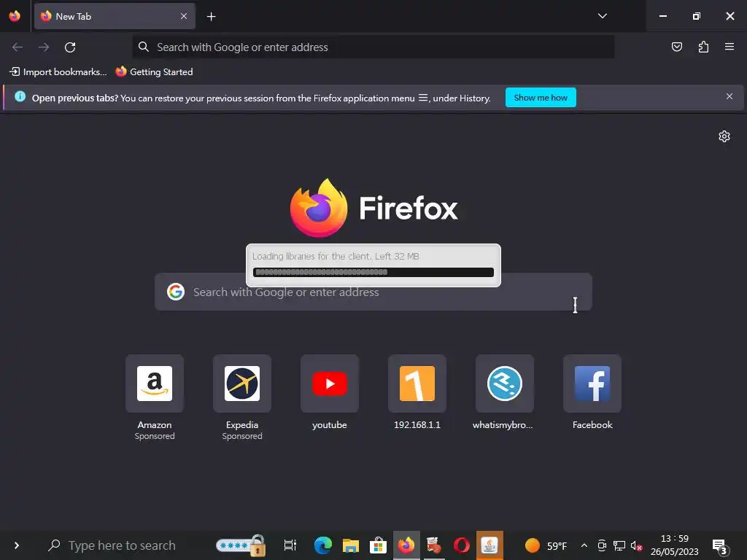Image resolution: width=747 pixels, height=560 pixels.
Task: Go back one page
Action: (18, 47)
